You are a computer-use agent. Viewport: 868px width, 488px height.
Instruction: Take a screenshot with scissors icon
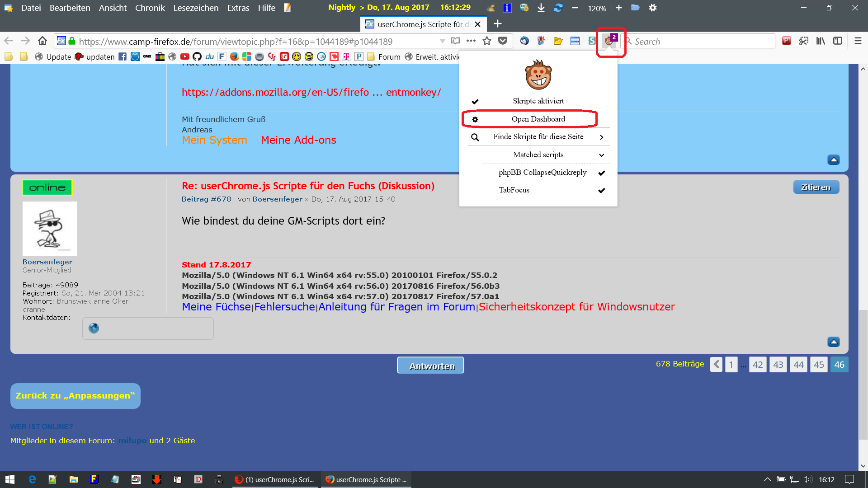803,41
